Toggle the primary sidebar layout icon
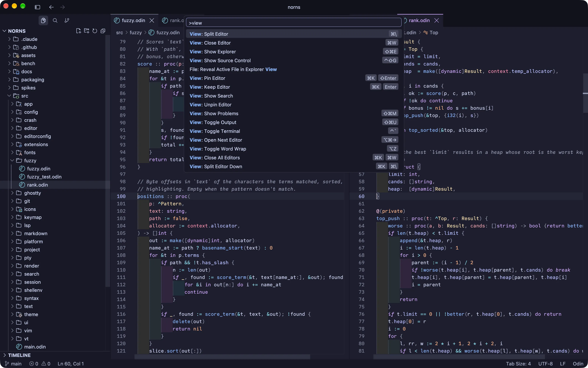 pos(37,7)
